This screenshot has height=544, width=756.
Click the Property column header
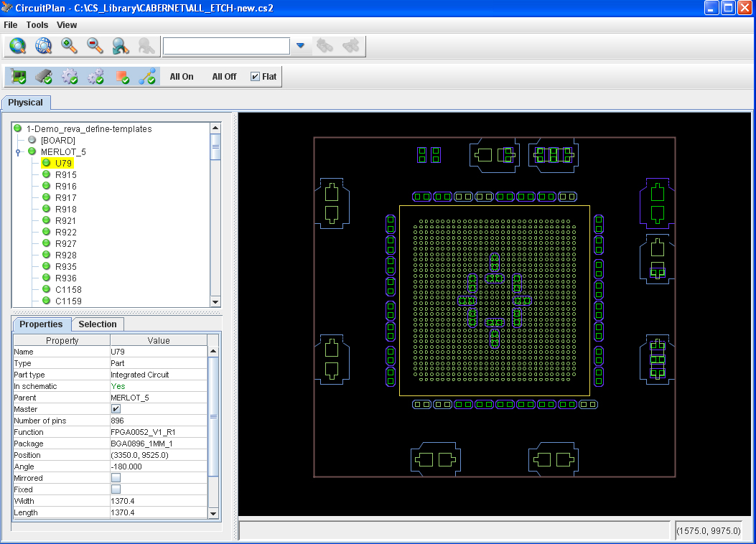[62, 341]
